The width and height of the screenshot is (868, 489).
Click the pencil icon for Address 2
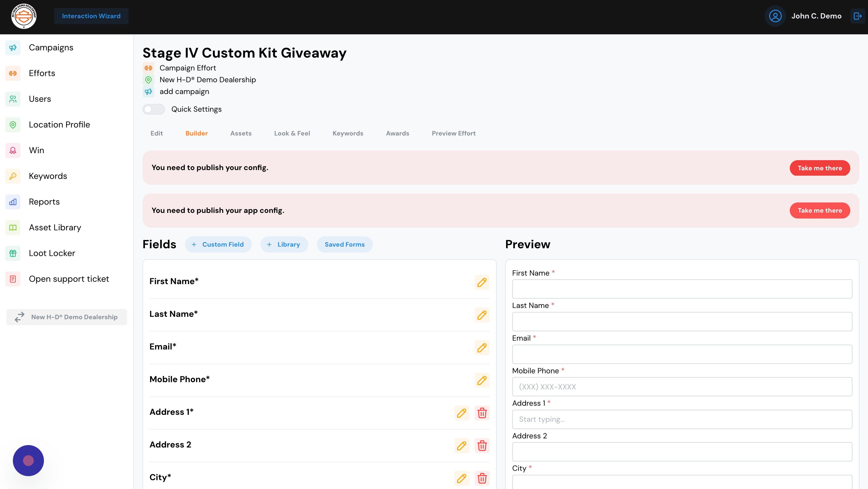pyautogui.click(x=461, y=446)
